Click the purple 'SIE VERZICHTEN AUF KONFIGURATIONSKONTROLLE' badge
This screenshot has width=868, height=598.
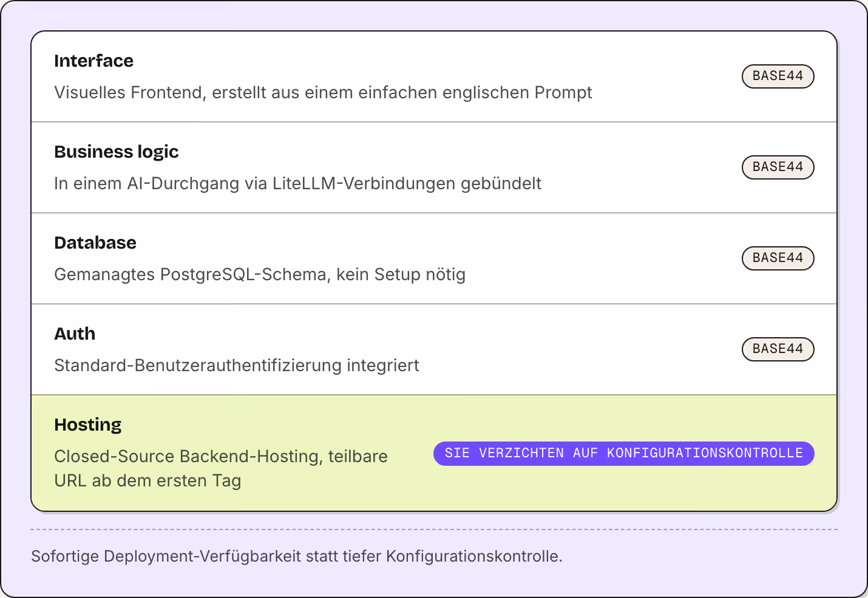pyautogui.click(x=623, y=454)
